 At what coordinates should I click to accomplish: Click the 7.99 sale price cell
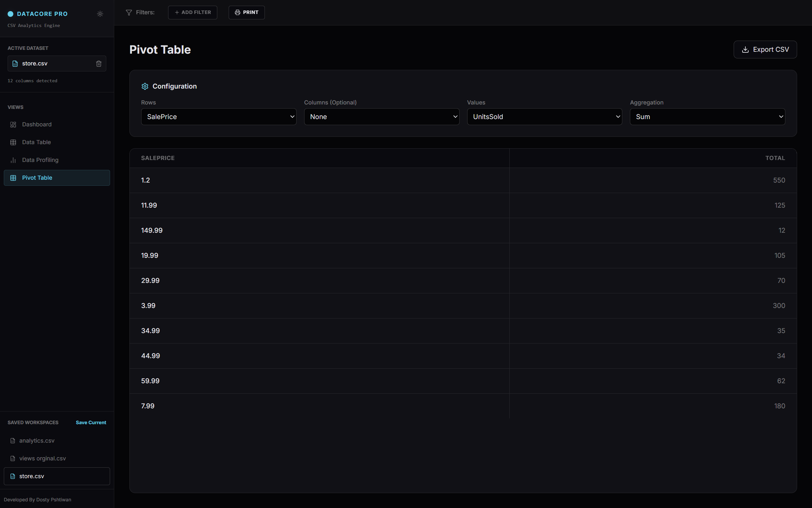click(x=319, y=406)
